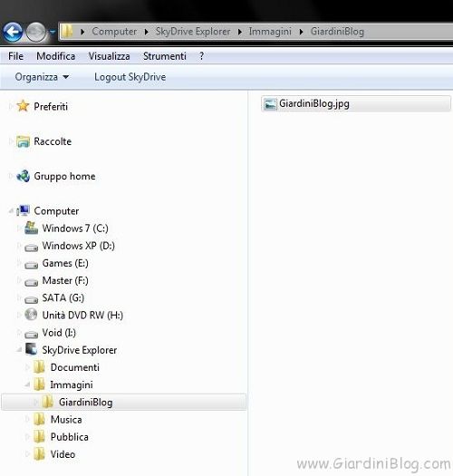
Task: Select Preferiti in navigation pane
Action: 51,107
